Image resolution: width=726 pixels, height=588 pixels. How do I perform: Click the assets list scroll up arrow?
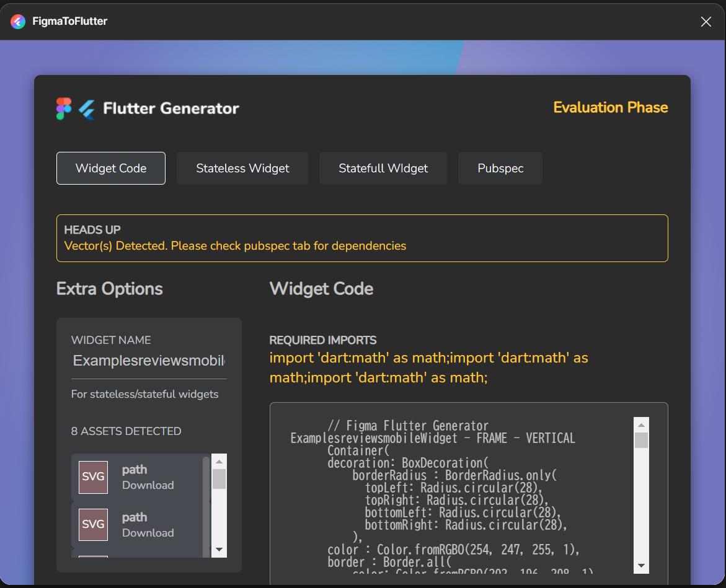219,461
